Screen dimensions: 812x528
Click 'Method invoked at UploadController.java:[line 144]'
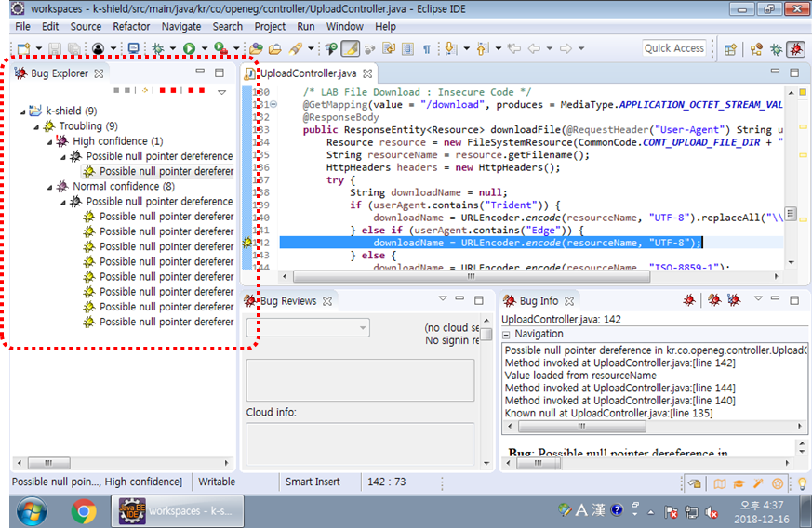click(x=619, y=388)
